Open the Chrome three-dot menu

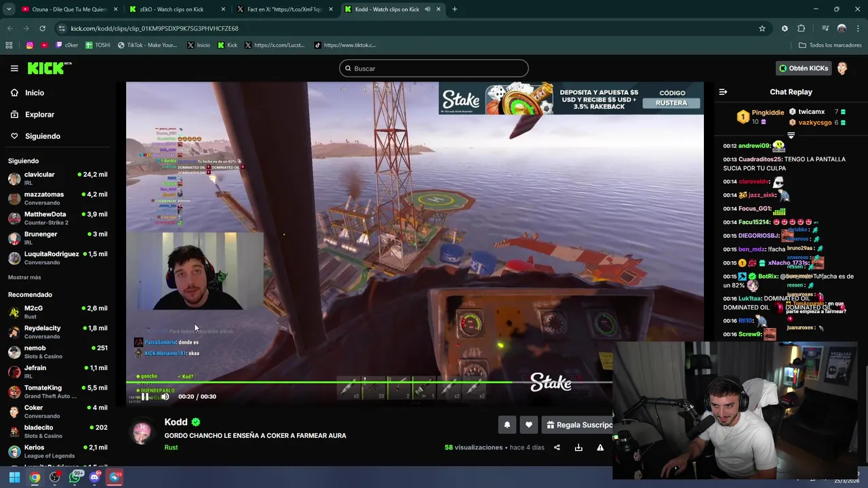click(858, 28)
